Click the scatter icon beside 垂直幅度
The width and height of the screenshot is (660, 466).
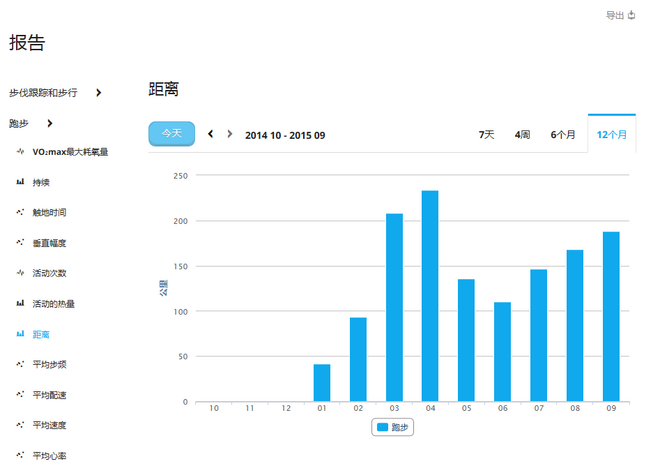pyautogui.click(x=20, y=242)
